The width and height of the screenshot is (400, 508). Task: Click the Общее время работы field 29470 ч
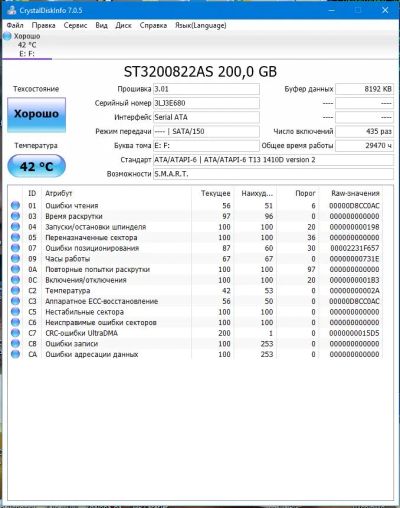tap(364, 146)
